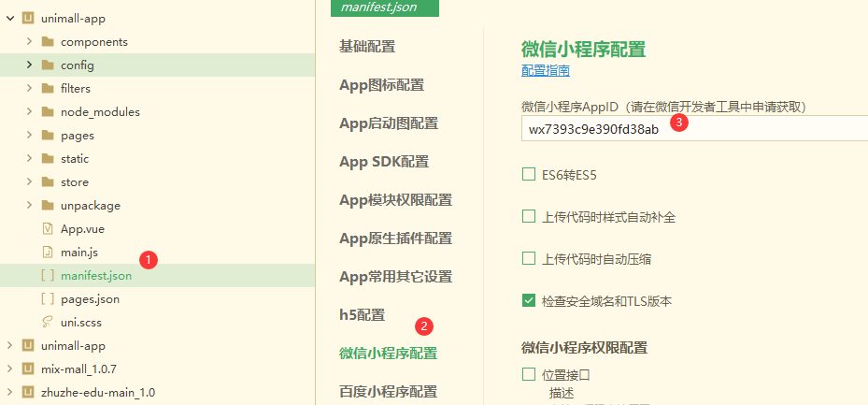Expand the node_modules folder chevron

point(29,112)
